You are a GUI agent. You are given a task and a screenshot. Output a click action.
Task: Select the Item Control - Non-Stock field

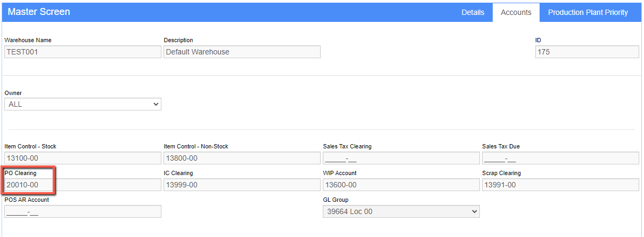pyautogui.click(x=242, y=158)
